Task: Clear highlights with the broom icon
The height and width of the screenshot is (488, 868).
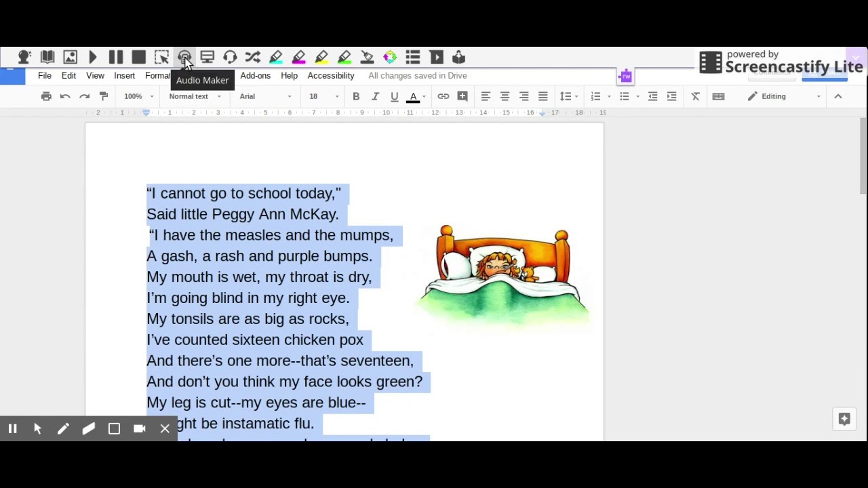Action: click(368, 58)
